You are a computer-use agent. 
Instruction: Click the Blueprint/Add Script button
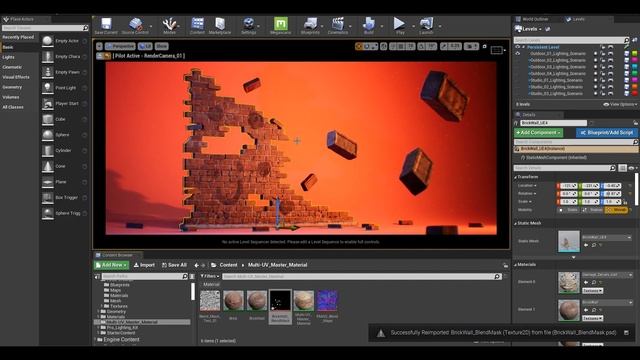click(x=607, y=133)
